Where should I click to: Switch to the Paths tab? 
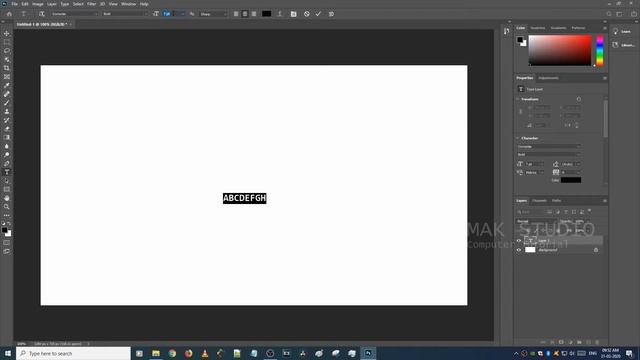click(x=556, y=201)
